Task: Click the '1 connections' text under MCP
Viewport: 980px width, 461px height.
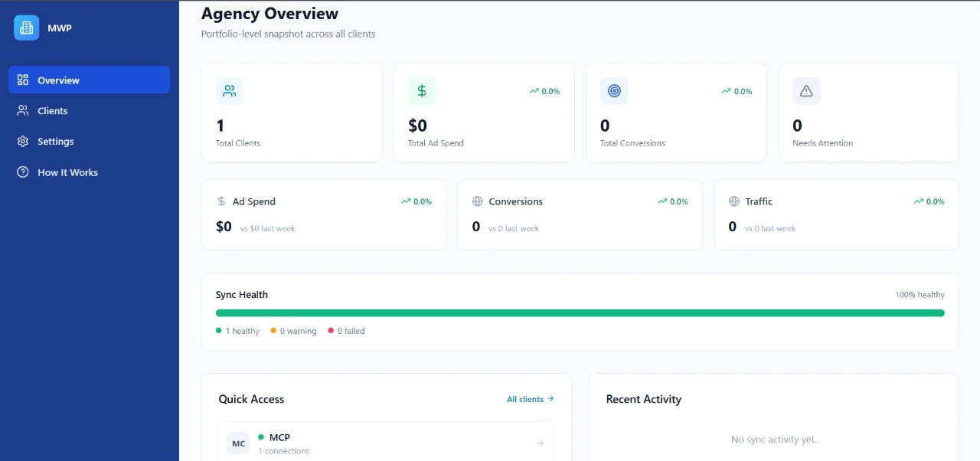Action: click(284, 451)
